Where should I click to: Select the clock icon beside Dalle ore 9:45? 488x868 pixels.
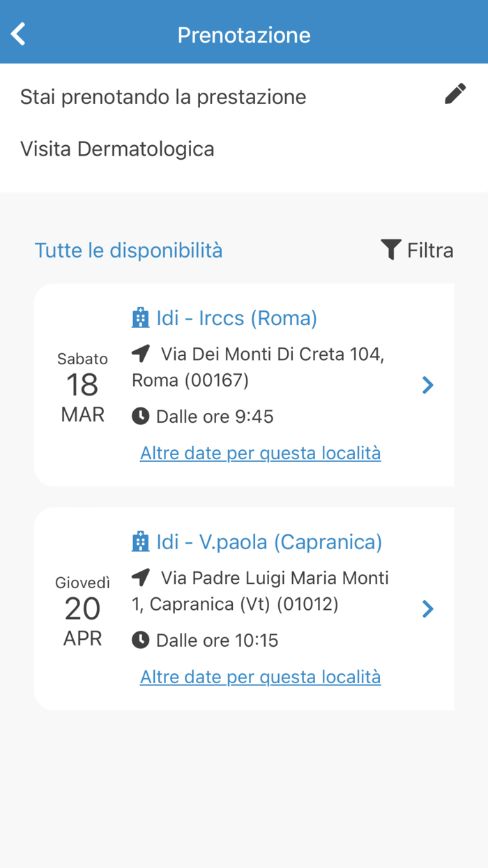142,416
